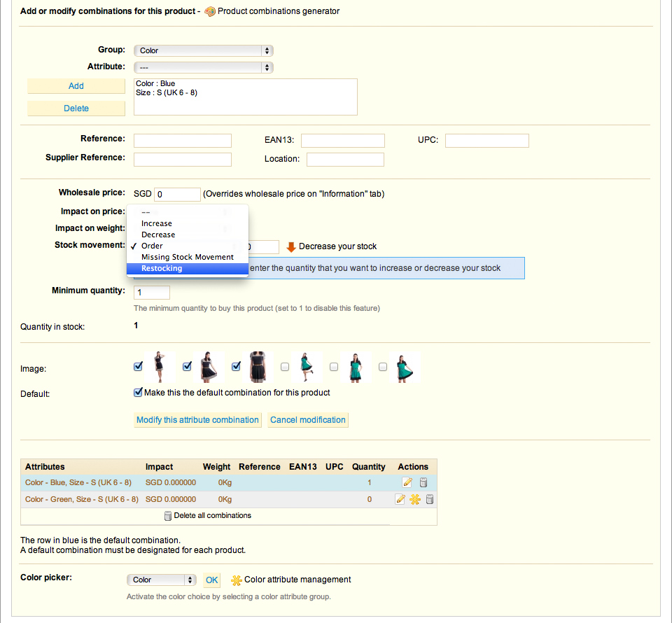
Task: Edit the Color Blue combination row
Action: pyautogui.click(x=407, y=482)
